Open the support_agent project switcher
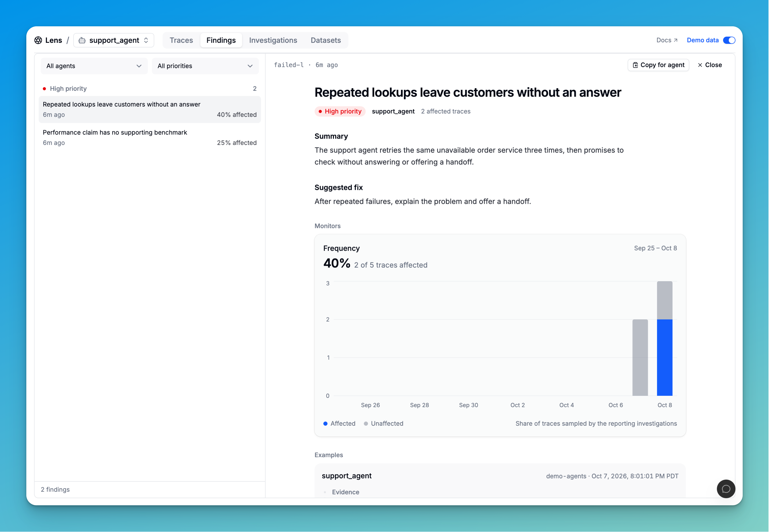 pyautogui.click(x=114, y=40)
